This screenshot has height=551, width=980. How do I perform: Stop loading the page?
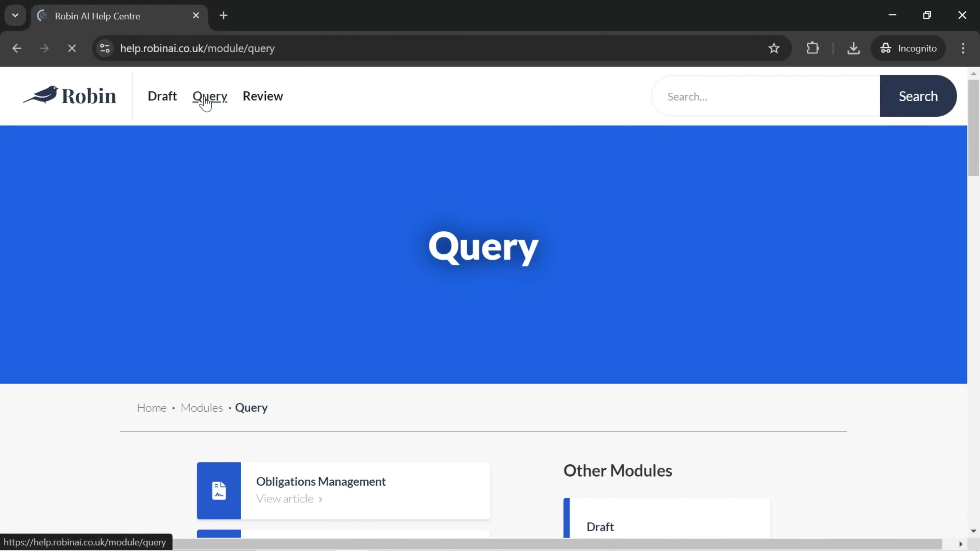[71, 48]
